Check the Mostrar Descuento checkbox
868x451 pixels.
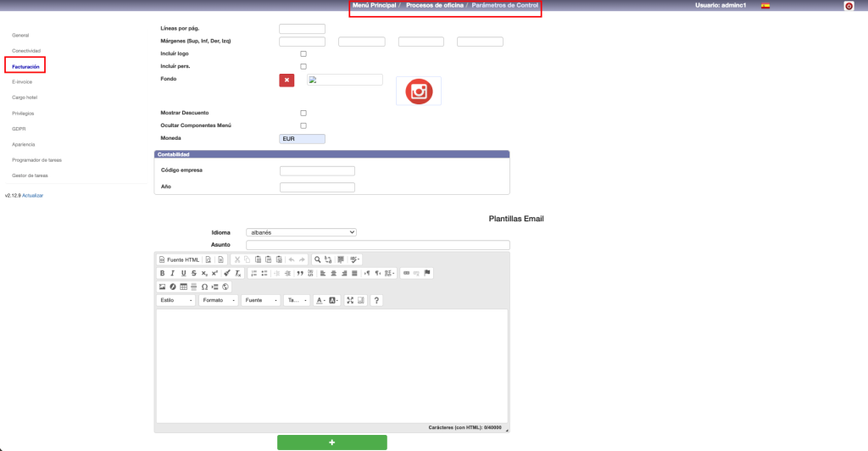pyautogui.click(x=303, y=113)
